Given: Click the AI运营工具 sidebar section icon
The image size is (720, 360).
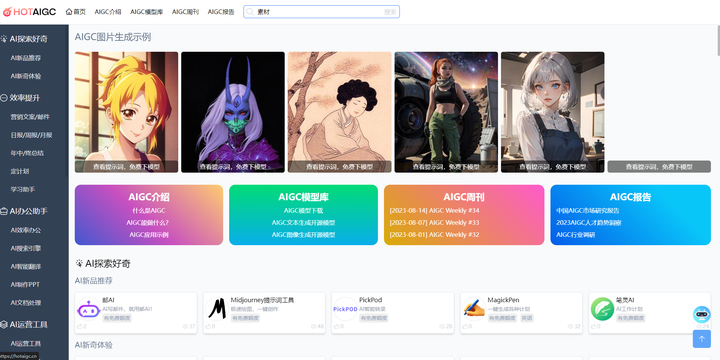Looking at the screenshot, I should pyautogui.click(x=4, y=325).
